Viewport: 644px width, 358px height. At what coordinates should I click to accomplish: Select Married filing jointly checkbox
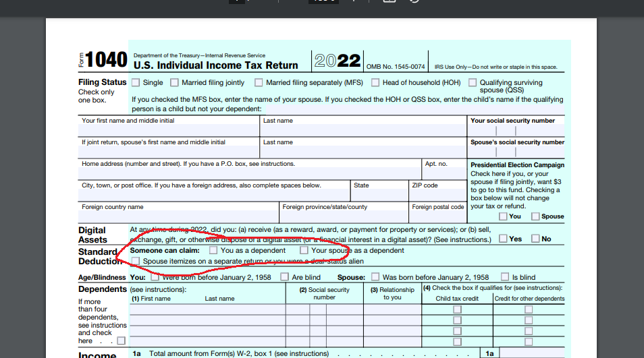click(175, 83)
